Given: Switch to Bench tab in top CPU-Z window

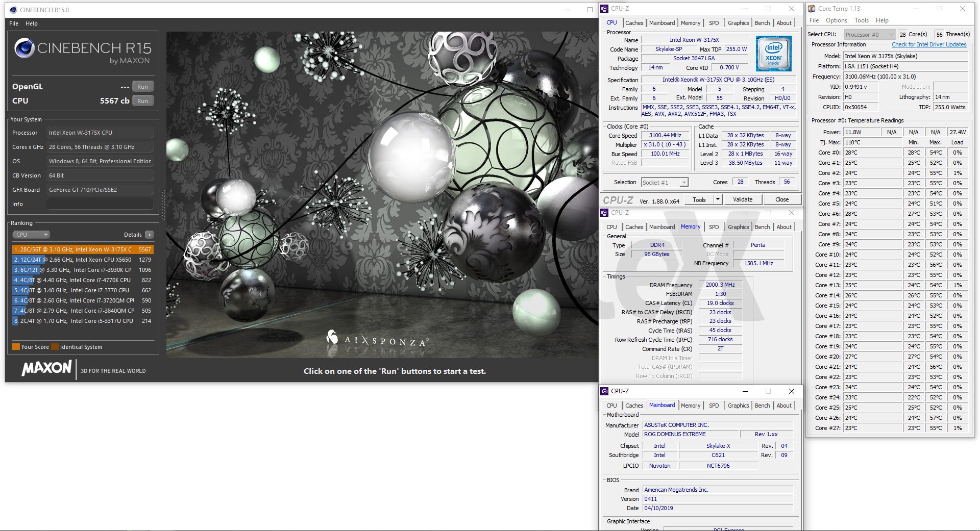Looking at the screenshot, I should (x=762, y=23).
